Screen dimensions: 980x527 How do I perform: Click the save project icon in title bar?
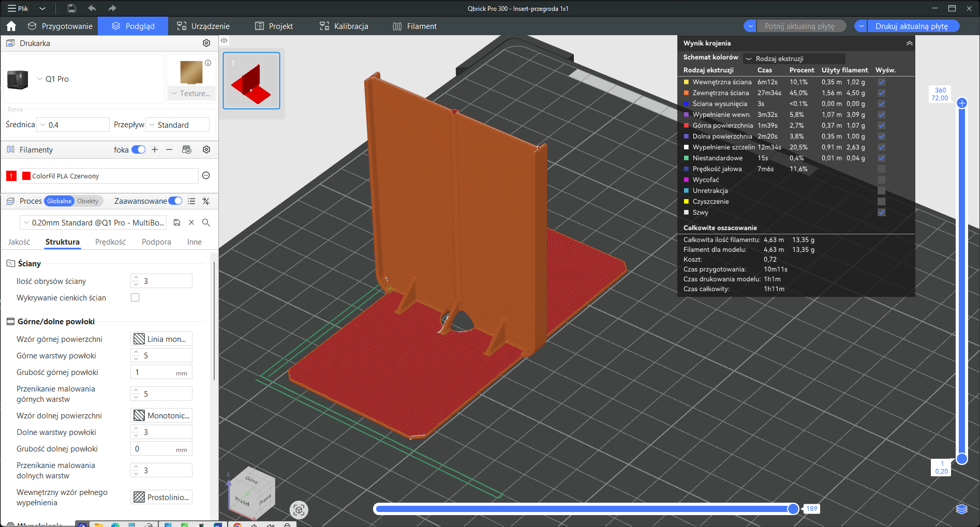tap(72, 8)
